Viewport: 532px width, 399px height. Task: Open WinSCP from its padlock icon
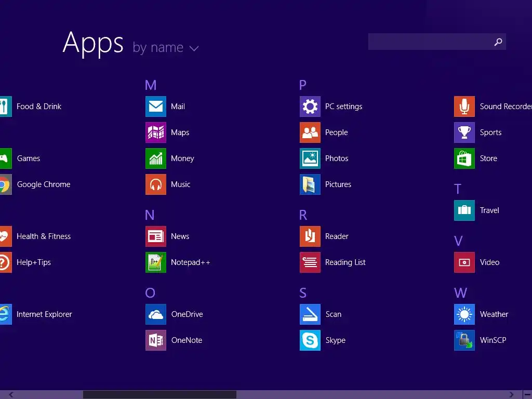[464, 340]
